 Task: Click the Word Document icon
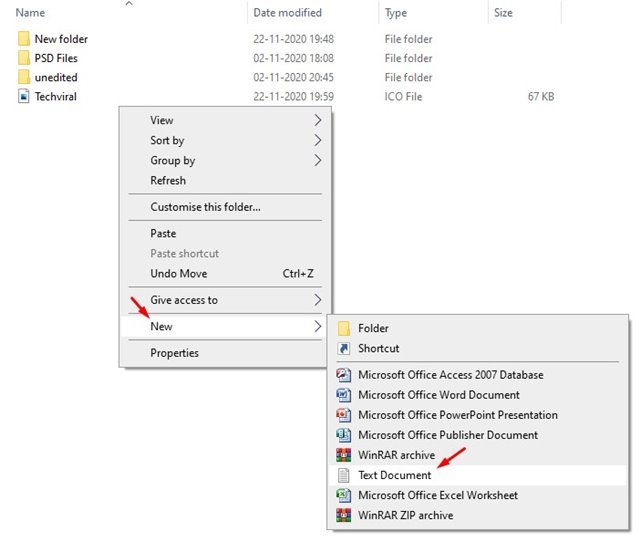coord(343,395)
